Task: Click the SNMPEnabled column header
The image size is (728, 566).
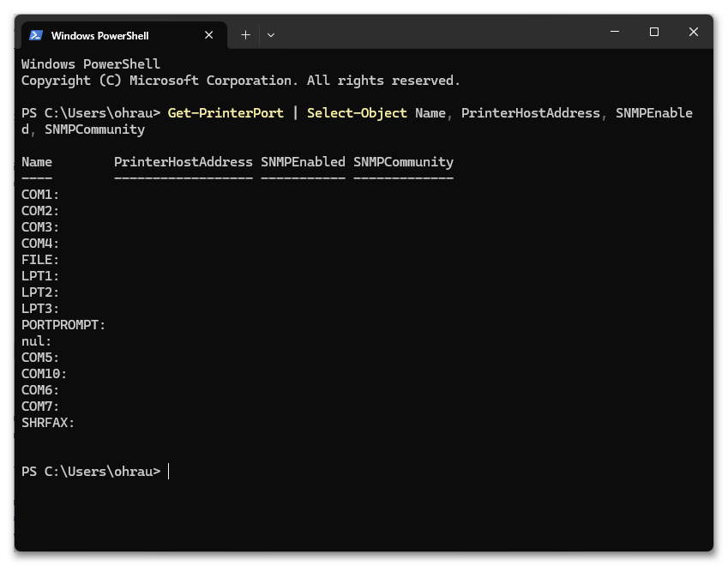Action: [x=303, y=162]
